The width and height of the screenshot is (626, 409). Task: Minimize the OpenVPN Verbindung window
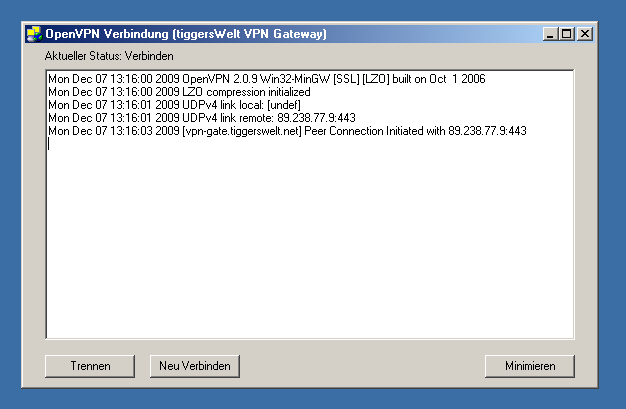pos(550,34)
